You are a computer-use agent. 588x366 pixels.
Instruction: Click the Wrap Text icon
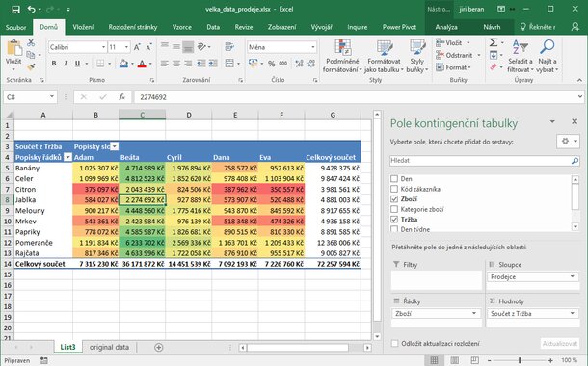[229, 47]
